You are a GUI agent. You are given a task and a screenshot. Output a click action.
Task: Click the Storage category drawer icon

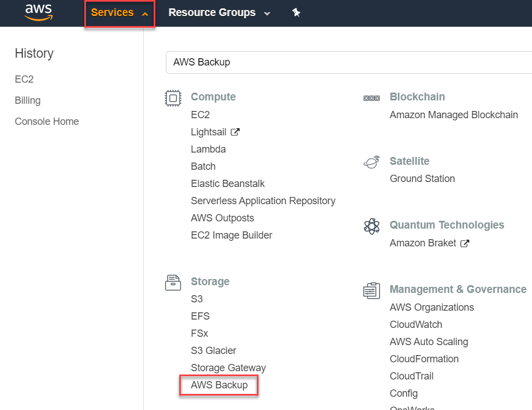pos(173,282)
